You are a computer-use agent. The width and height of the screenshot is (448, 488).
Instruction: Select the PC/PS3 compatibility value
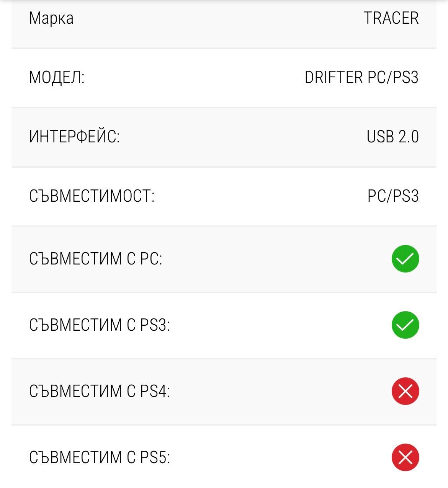(393, 196)
